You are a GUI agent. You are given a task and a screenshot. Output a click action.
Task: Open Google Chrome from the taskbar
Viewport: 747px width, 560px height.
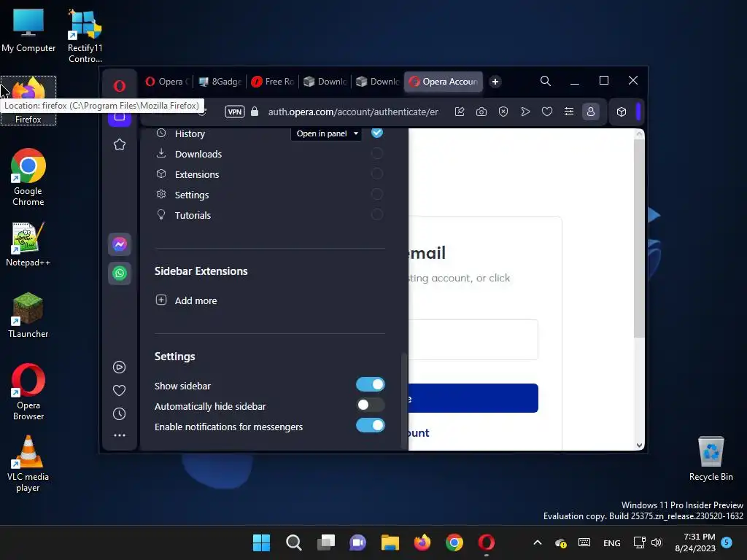pyautogui.click(x=454, y=542)
